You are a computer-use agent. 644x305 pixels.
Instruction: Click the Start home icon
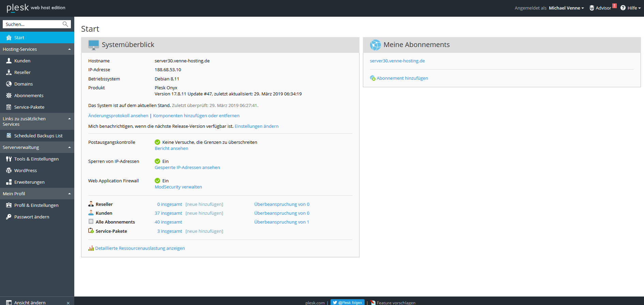coord(9,37)
